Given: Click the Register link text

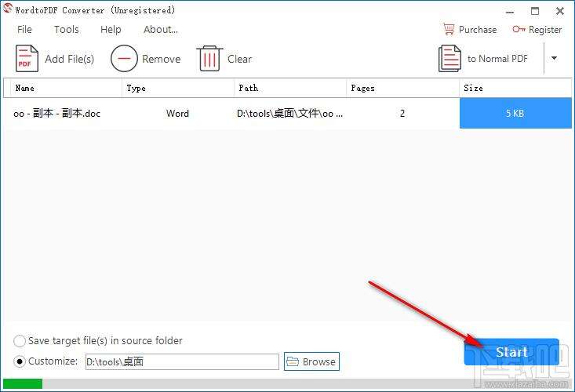Looking at the screenshot, I should (x=545, y=30).
